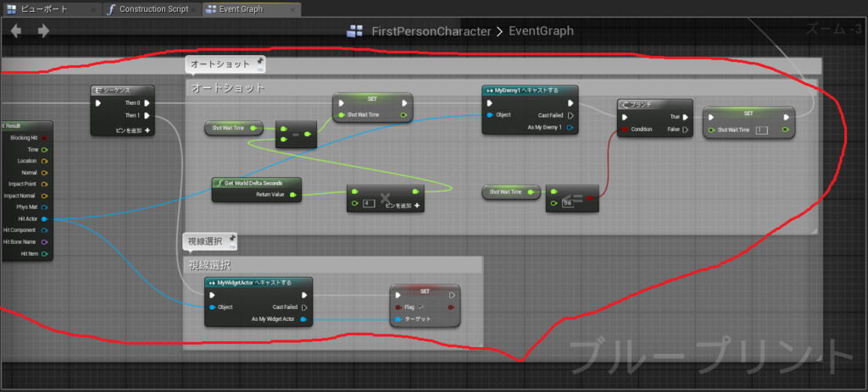
Task: Click Cast Failed pin on the MyEnemy1 cast
Action: (x=571, y=115)
